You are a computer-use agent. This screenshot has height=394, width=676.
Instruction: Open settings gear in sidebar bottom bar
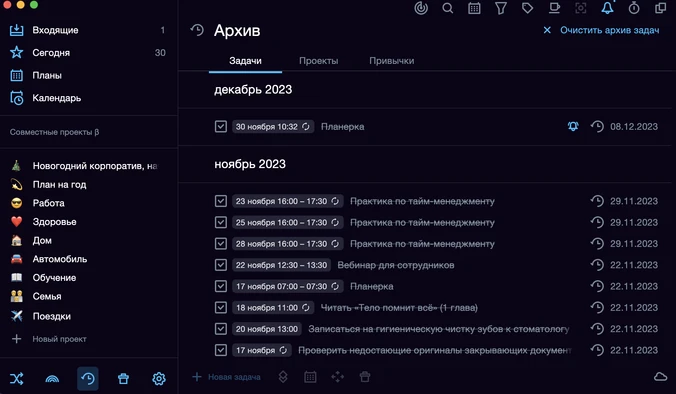click(x=159, y=378)
